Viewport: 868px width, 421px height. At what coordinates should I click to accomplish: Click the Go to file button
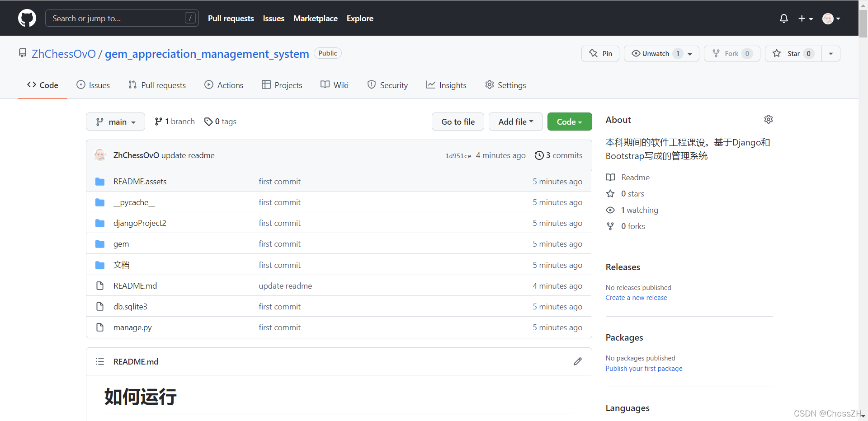point(458,122)
